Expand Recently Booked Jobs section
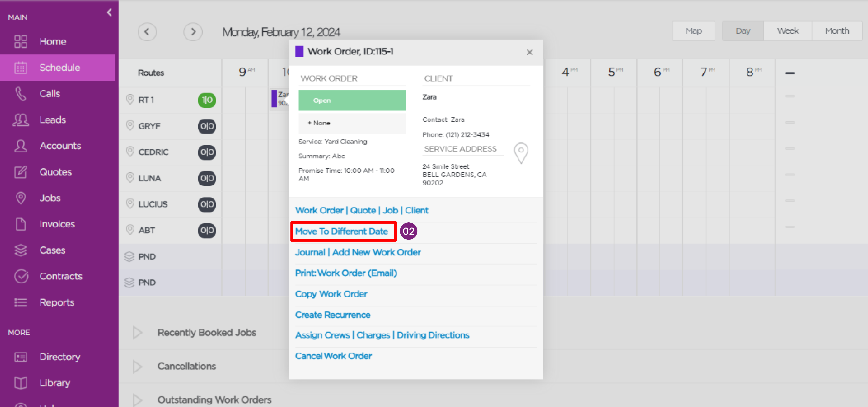This screenshot has width=868, height=407. coord(137,333)
